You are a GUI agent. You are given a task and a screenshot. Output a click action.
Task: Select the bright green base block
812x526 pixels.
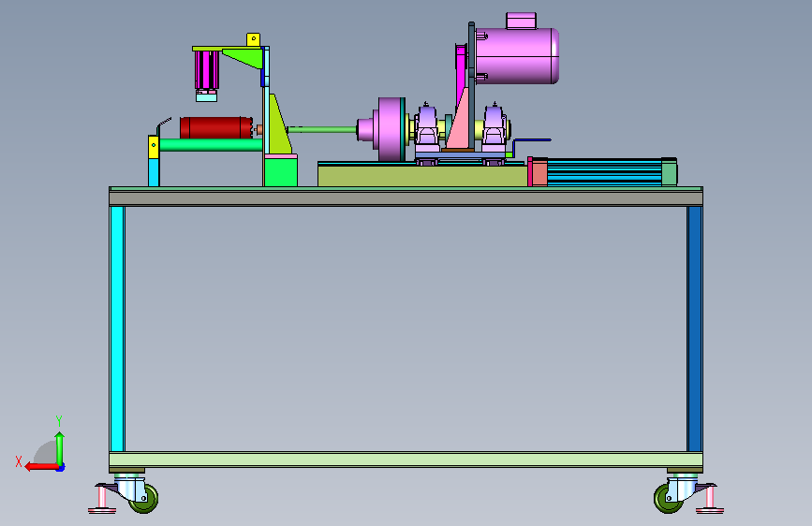281,172
